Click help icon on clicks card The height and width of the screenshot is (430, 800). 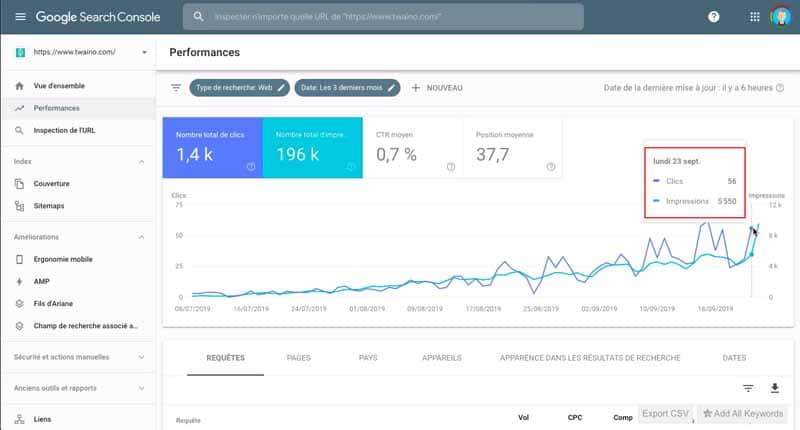click(251, 167)
